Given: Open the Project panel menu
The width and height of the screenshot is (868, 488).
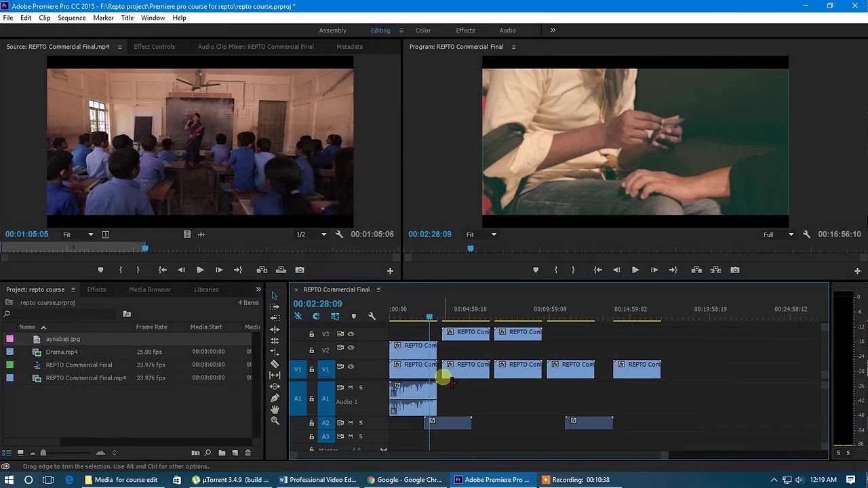Looking at the screenshot, I should click(x=73, y=289).
